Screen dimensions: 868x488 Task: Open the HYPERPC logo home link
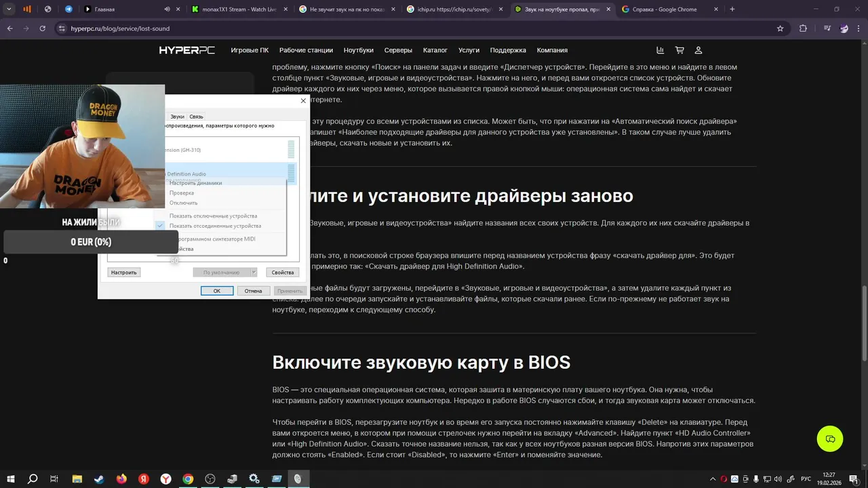tap(187, 50)
